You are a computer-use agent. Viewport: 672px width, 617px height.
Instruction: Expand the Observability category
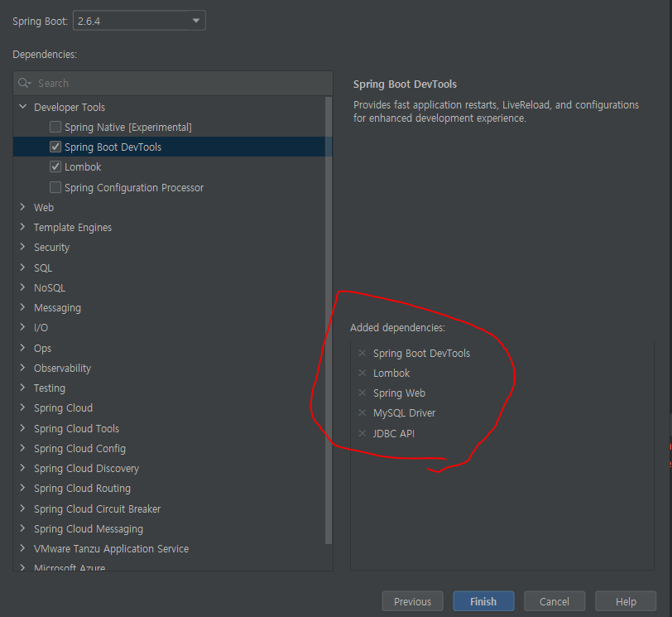click(x=22, y=368)
